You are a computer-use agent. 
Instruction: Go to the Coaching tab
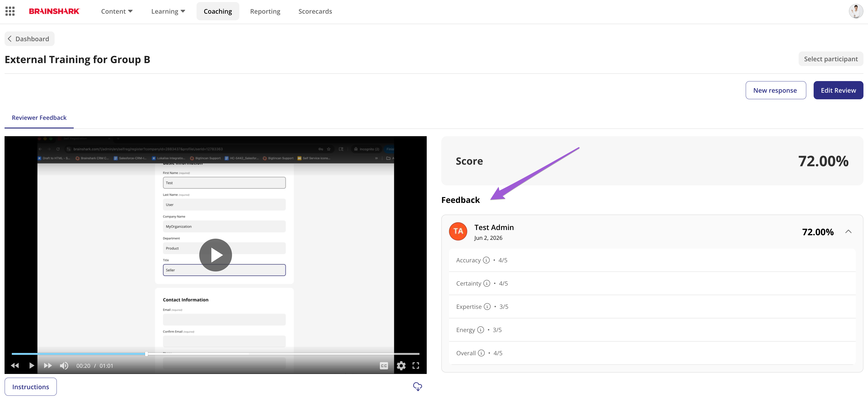218,11
